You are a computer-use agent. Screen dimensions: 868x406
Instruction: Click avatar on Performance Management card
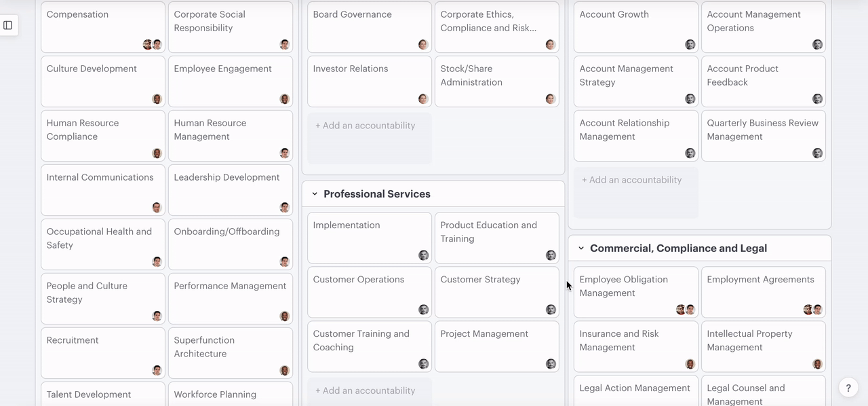coord(284,316)
